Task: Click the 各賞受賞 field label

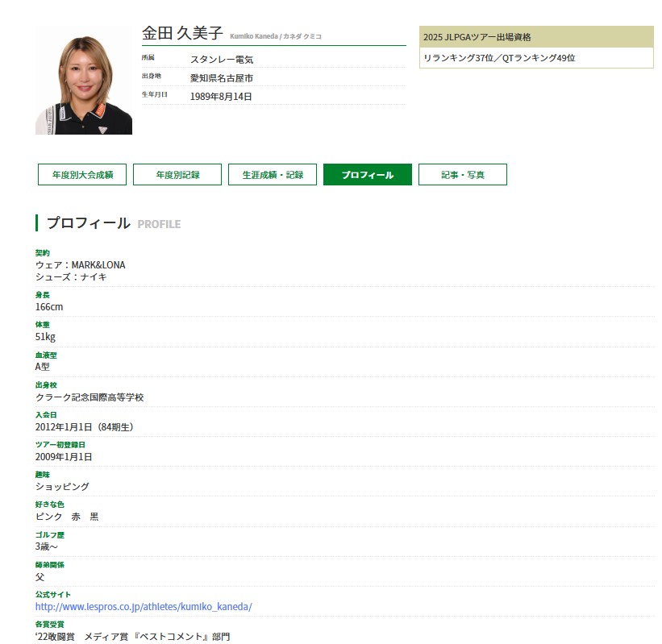Action: coord(49,624)
